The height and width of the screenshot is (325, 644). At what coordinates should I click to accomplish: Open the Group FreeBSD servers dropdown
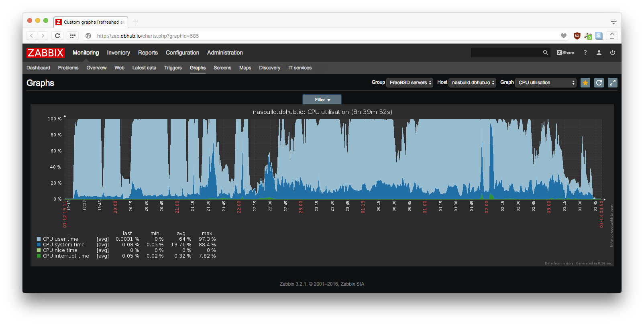point(410,83)
